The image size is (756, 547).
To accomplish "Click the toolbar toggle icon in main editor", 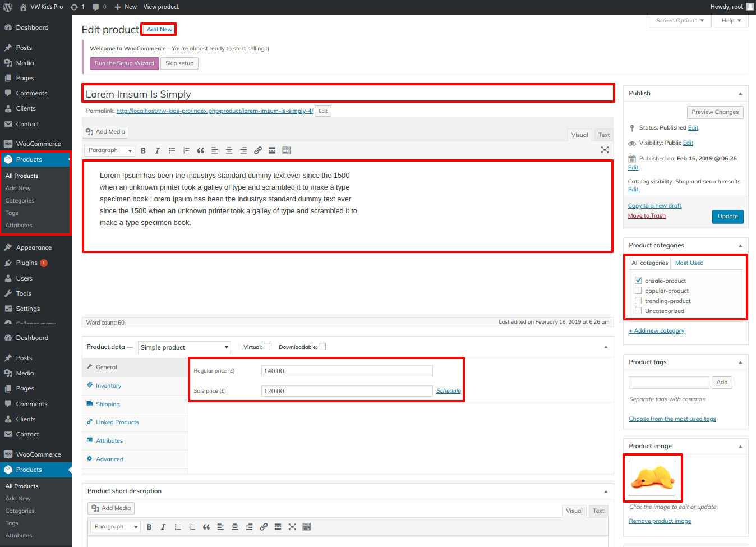I will pos(287,150).
